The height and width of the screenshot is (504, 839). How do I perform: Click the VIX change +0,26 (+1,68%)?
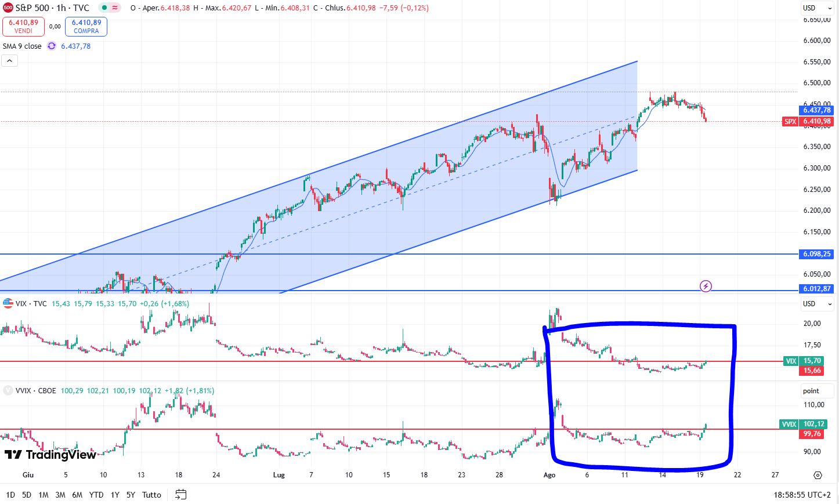(x=165, y=303)
